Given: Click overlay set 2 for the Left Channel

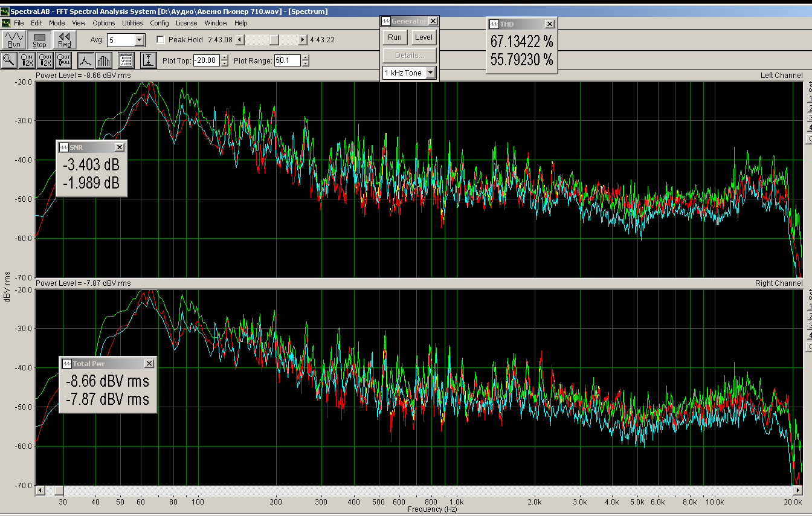Looking at the screenshot, I should point(810,108).
